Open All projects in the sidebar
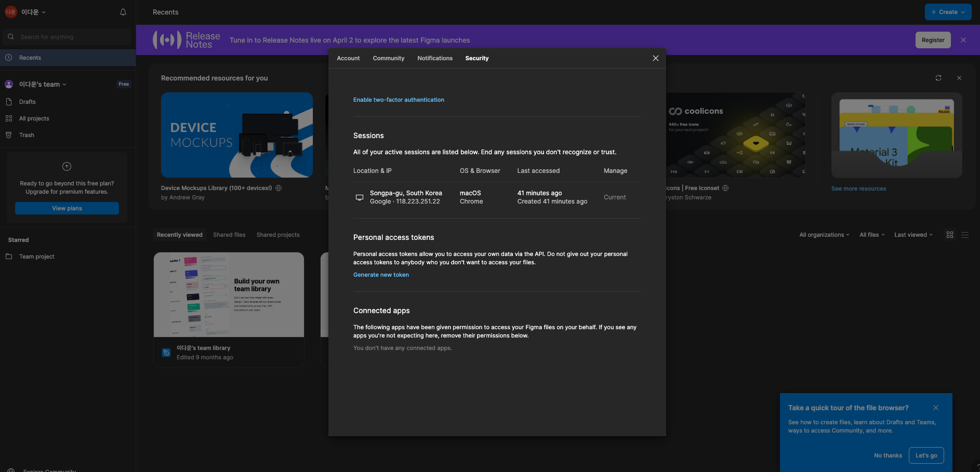The height and width of the screenshot is (472, 980). pyautogui.click(x=68, y=118)
